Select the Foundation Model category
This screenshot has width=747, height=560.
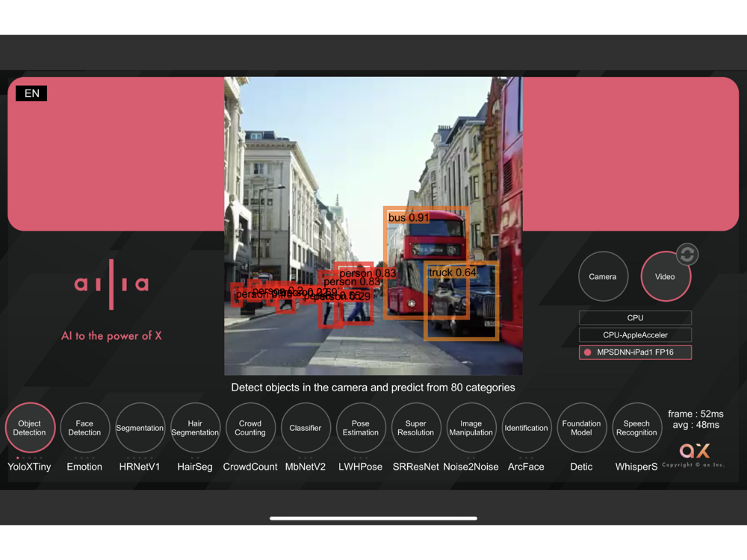point(581,428)
